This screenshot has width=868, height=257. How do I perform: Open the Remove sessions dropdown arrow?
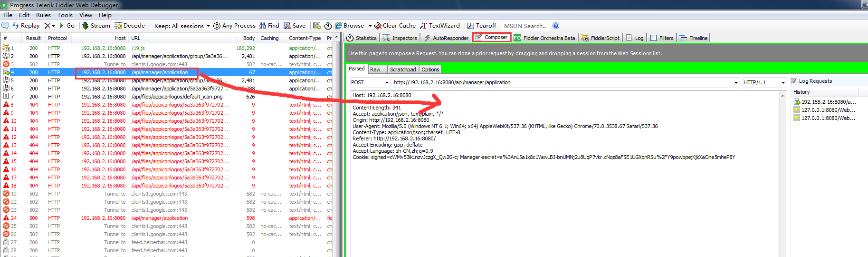[53, 26]
